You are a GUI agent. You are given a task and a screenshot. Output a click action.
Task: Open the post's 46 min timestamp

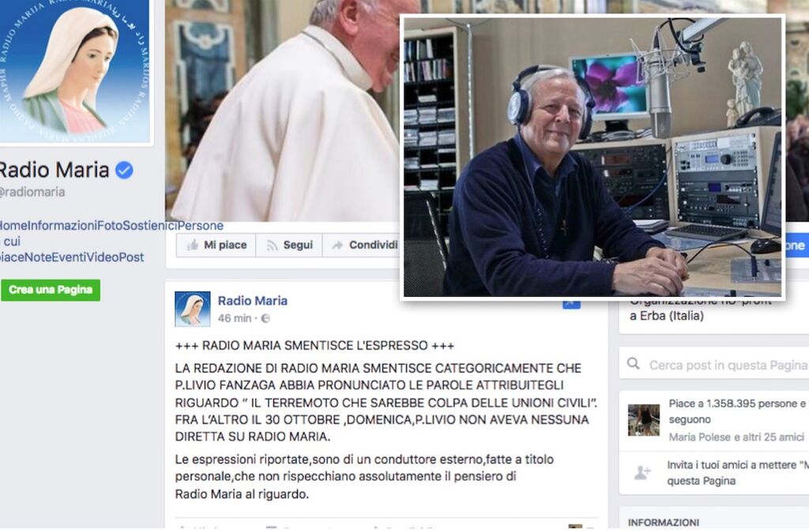(234, 318)
